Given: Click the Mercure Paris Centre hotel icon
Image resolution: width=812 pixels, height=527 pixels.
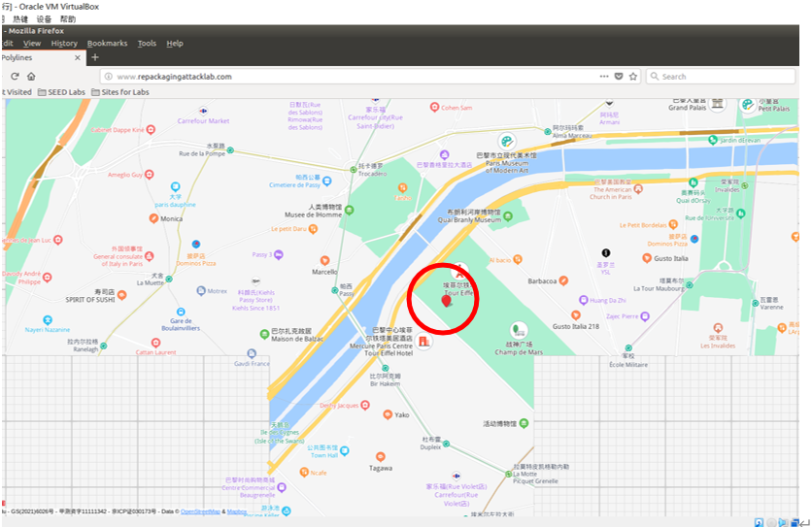Looking at the screenshot, I should click(423, 342).
